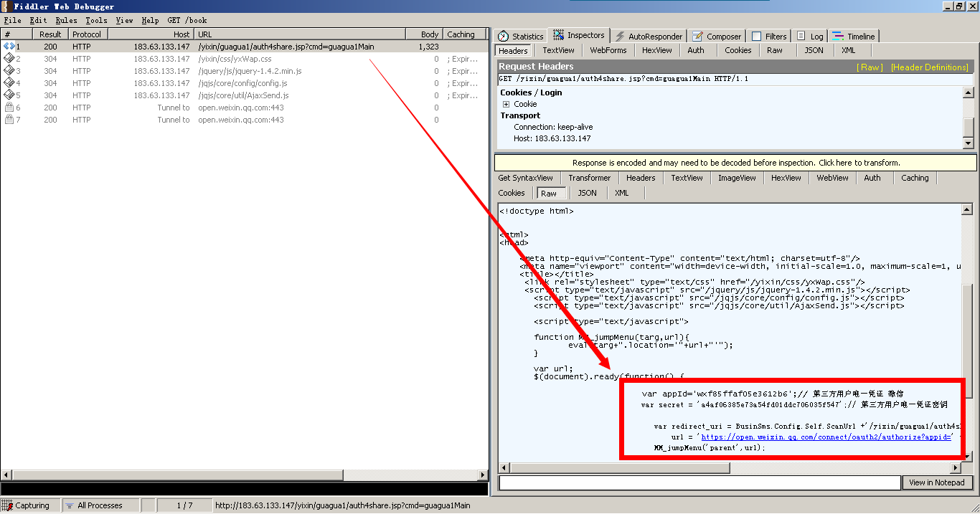Sort sessions by Host column
Viewport: 980px width, 514px height.
pyautogui.click(x=152, y=34)
